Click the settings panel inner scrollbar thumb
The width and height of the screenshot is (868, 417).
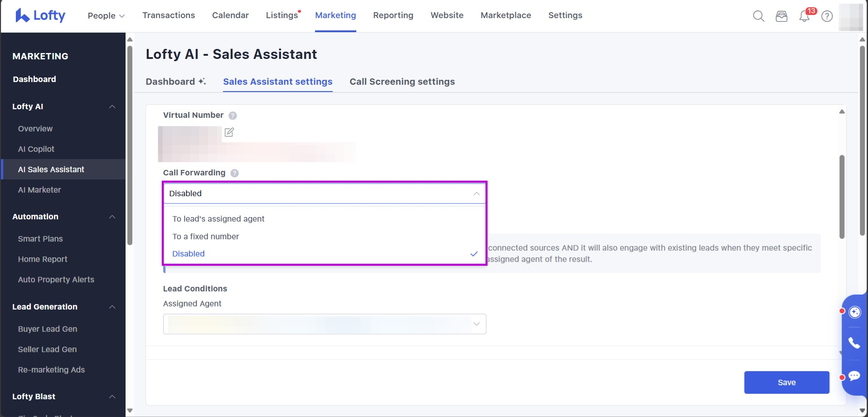[842, 197]
